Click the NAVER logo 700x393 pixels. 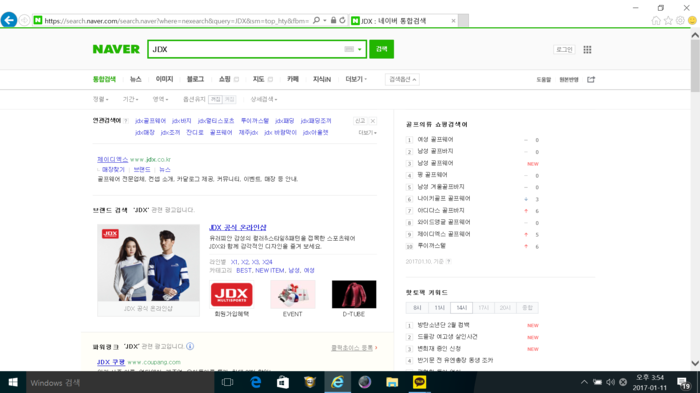tap(116, 49)
